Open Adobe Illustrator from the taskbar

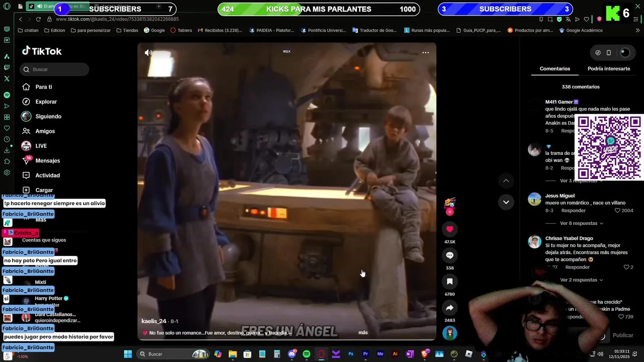pyautogui.click(x=395, y=354)
